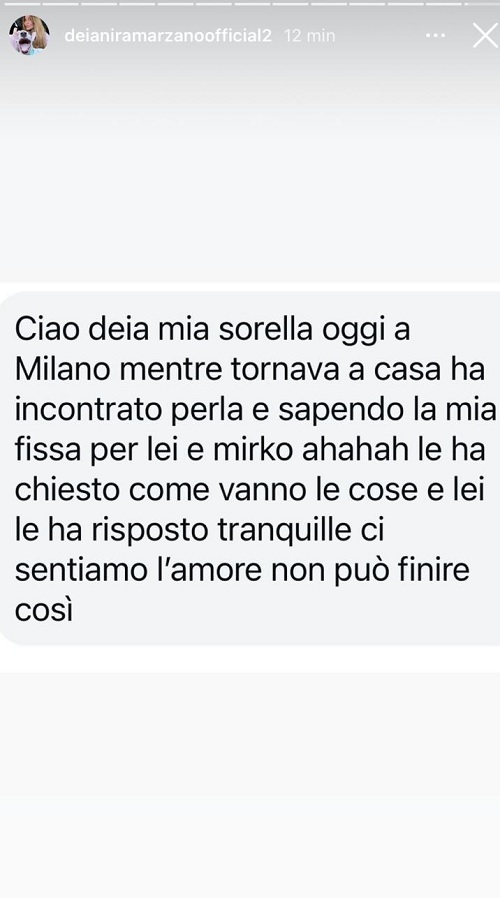The width and height of the screenshot is (500, 898).
Task: Select the second story progress segment
Action: click(x=60, y=3)
